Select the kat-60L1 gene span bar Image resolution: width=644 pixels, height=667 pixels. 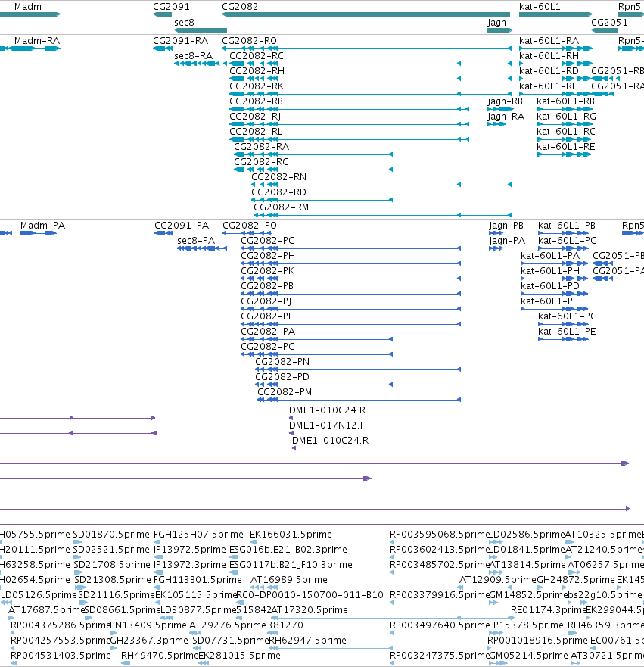tap(555, 14)
